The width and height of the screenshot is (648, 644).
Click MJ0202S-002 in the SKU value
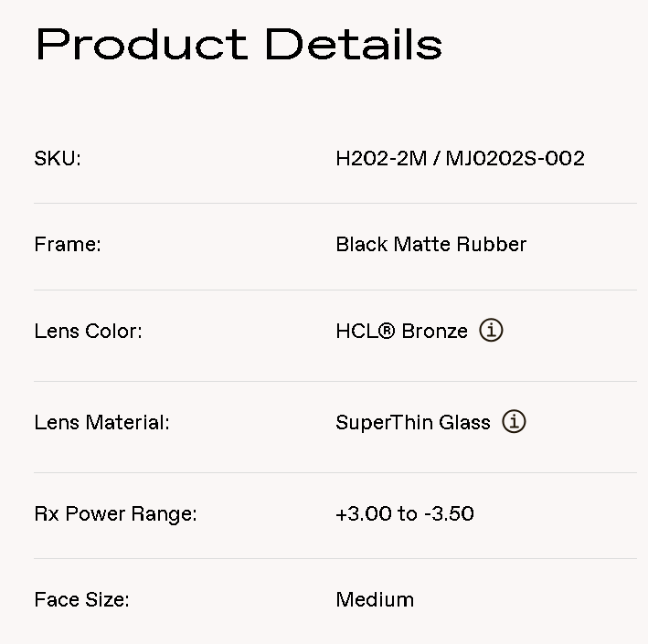pyautogui.click(x=515, y=158)
